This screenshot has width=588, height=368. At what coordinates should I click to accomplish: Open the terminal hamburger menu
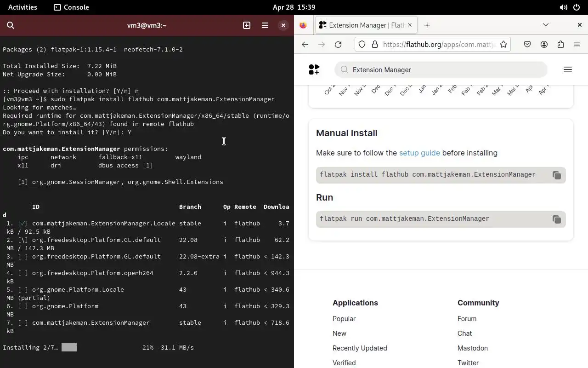tap(265, 25)
